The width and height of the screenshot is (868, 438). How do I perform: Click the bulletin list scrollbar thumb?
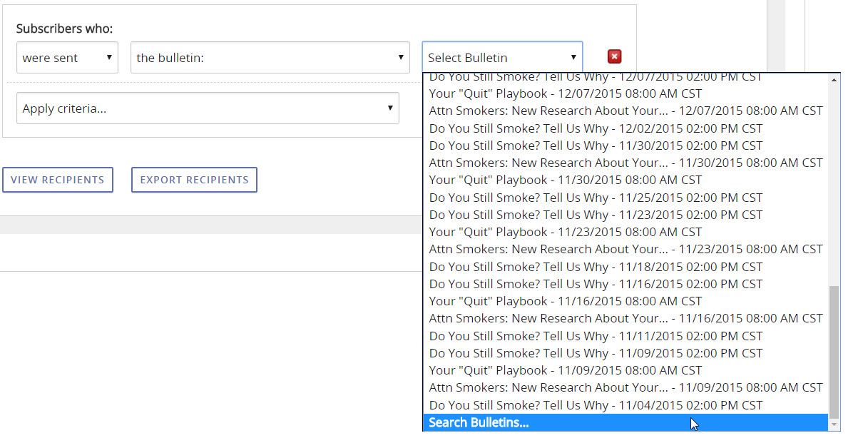click(x=834, y=351)
